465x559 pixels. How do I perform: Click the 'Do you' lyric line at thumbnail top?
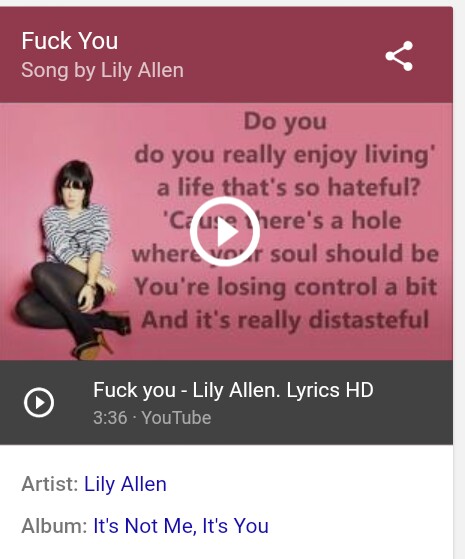click(285, 122)
